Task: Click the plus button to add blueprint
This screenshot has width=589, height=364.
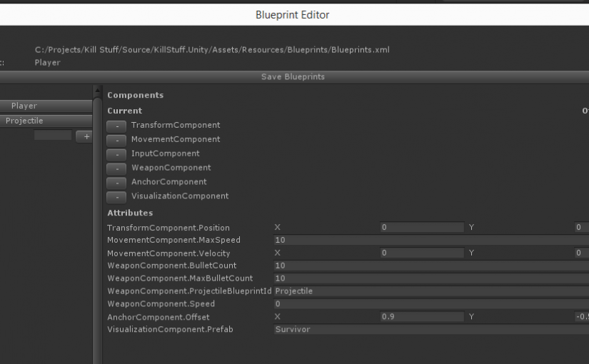Action: [x=85, y=136]
